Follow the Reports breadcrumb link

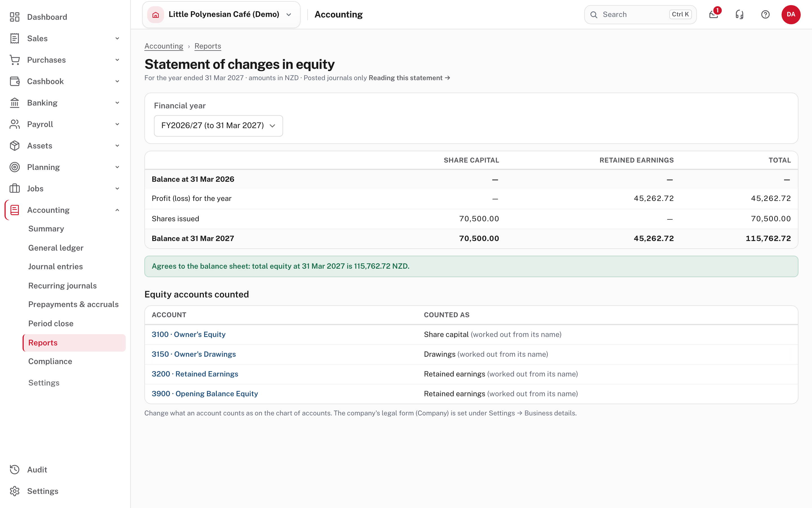(x=208, y=46)
